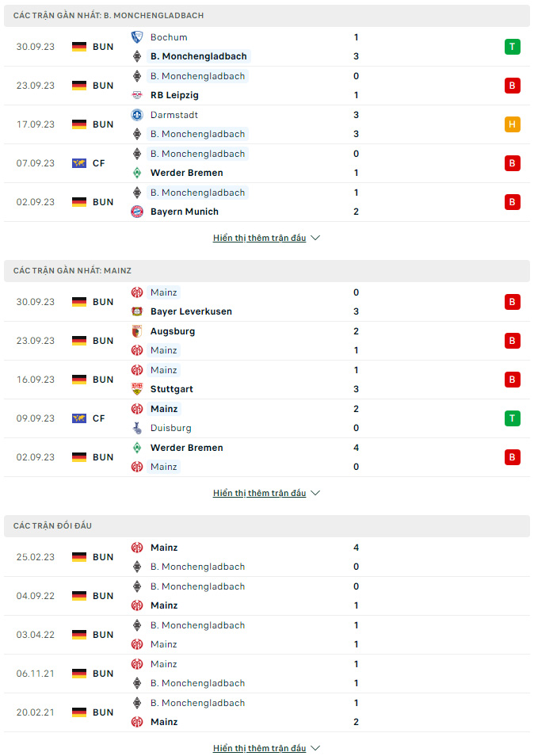
Task: Click the Darmstadt club crest
Action: coord(137,115)
